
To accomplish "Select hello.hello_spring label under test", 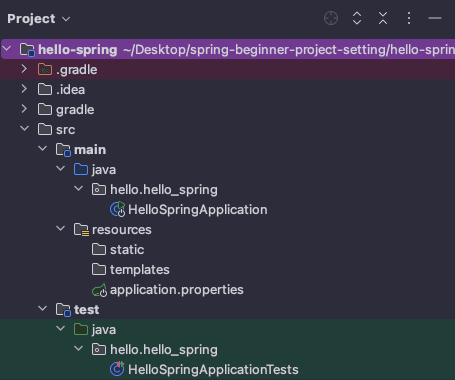I will pyautogui.click(x=164, y=350).
